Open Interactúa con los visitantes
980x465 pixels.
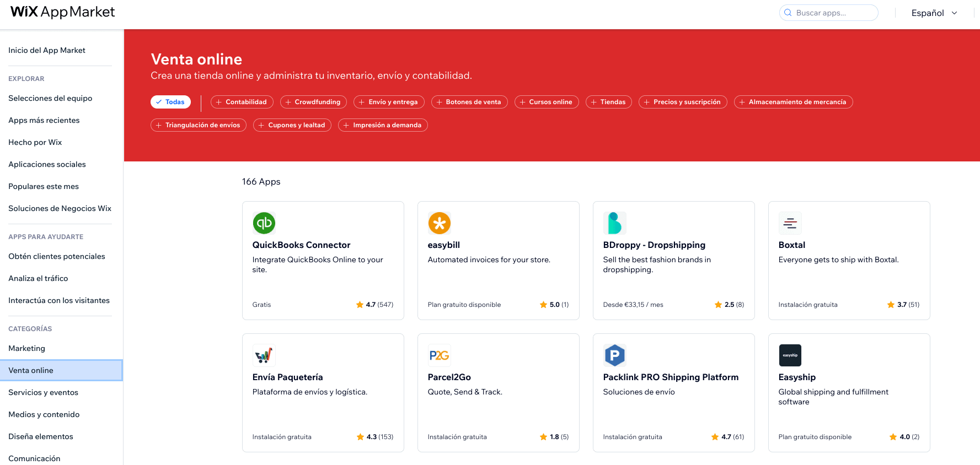pos(59,300)
